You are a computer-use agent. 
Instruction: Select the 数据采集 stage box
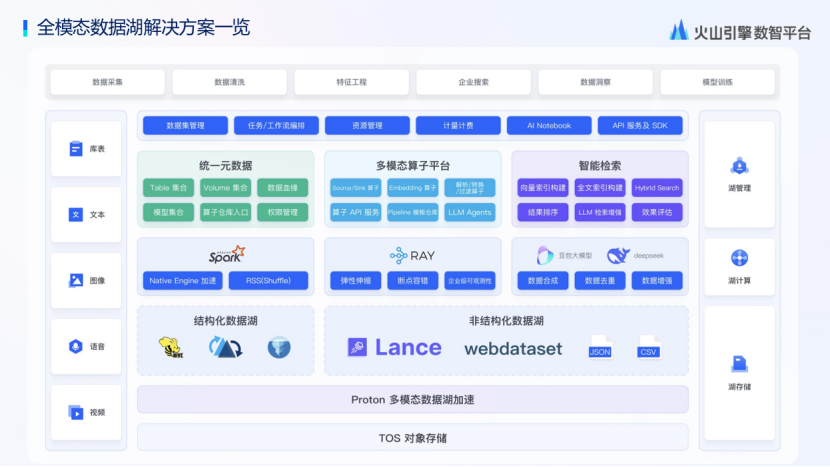coord(107,82)
